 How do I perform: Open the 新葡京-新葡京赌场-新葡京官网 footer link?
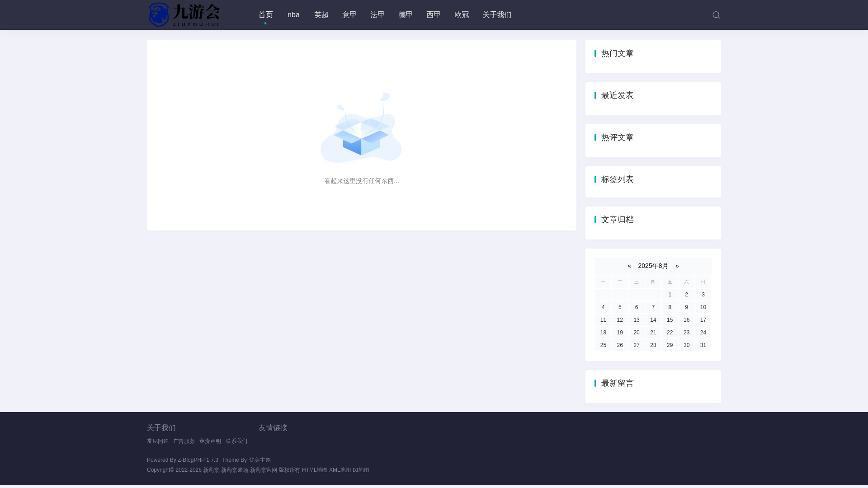click(x=240, y=470)
